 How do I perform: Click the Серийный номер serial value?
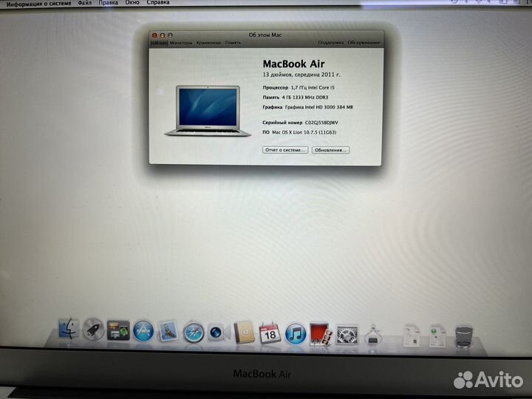click(x=321, y=123)
